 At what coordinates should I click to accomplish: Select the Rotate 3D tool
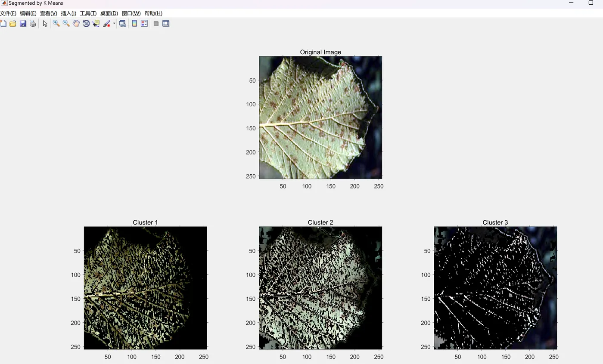86,23
